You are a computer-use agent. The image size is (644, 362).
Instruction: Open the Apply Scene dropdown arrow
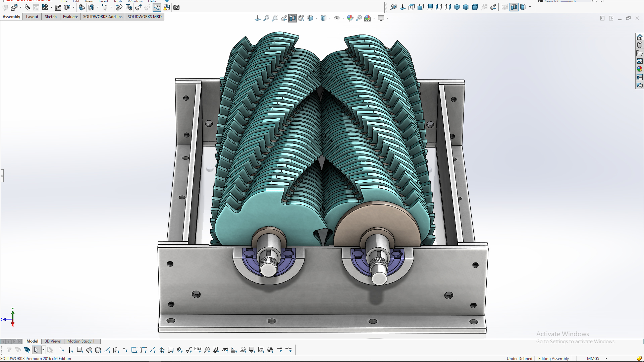click(x=374, y=18)
